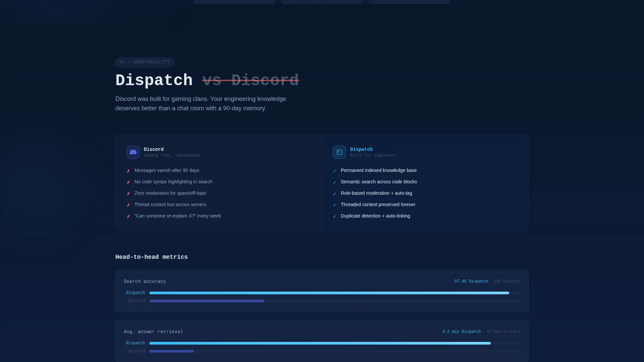The image size is (644, 362).
Task: Click the Dispatch bar in Avg. answer retrieval
Action: click(x=320, y=343)
